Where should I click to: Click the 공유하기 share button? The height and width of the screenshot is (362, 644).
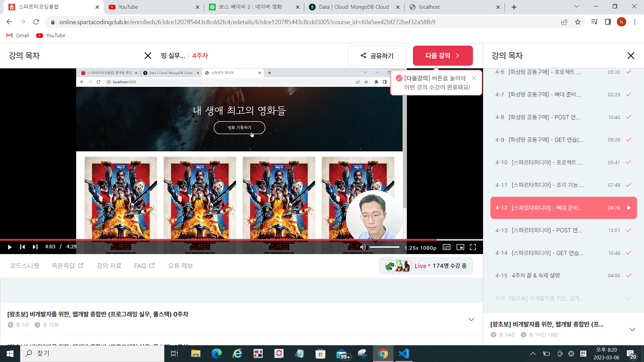click(377, 56)
